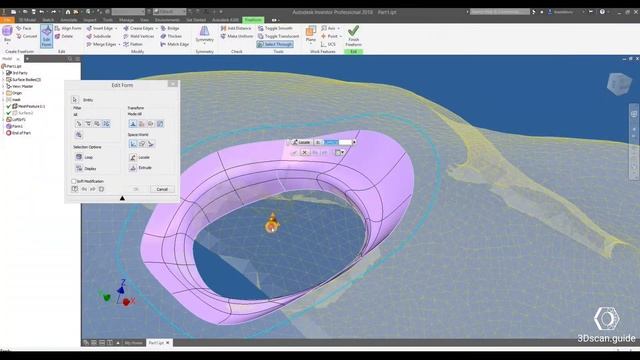Click the Box freeform tool
The image size is (640, 360).
(x=7, y=35)
